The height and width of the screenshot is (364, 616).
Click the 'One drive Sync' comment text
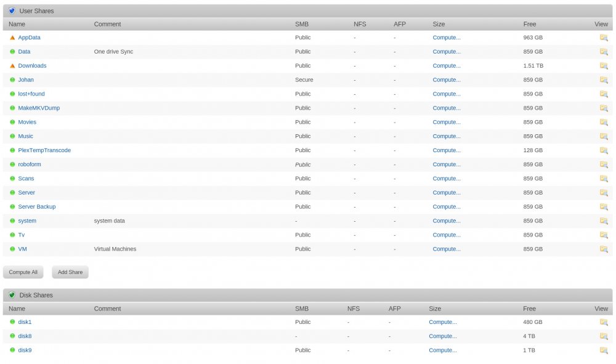click(113, 52)
